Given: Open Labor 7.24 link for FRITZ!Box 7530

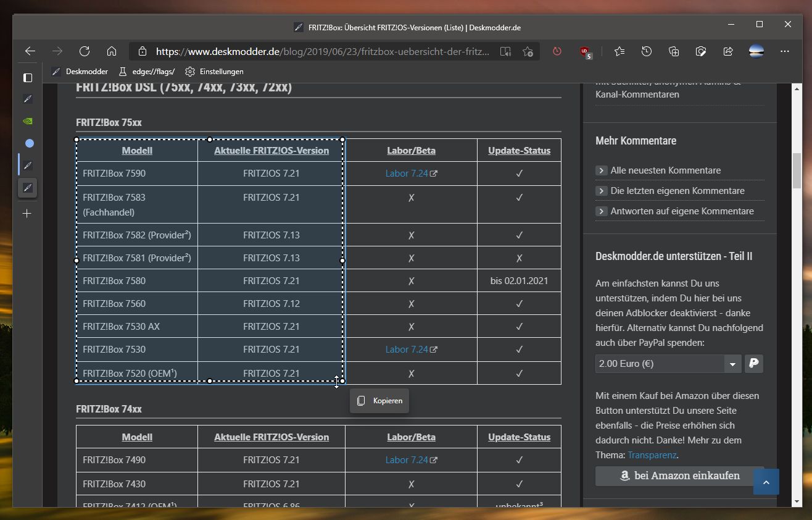Looking at the screenshot, I should 411,350.
